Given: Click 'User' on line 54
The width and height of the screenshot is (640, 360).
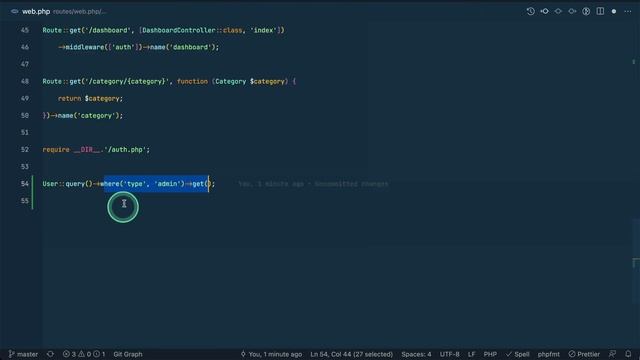Looking at the screenshot, I should coord(50,184).
